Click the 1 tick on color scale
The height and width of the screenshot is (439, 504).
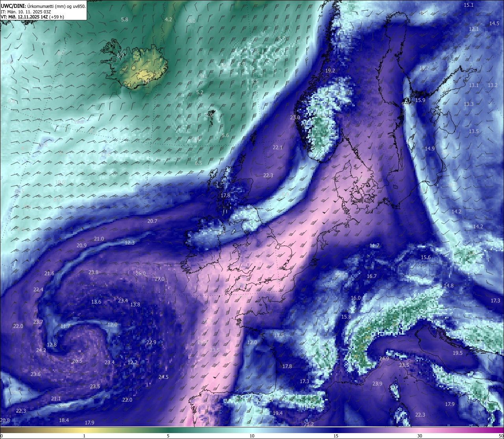tap(84, 436)
